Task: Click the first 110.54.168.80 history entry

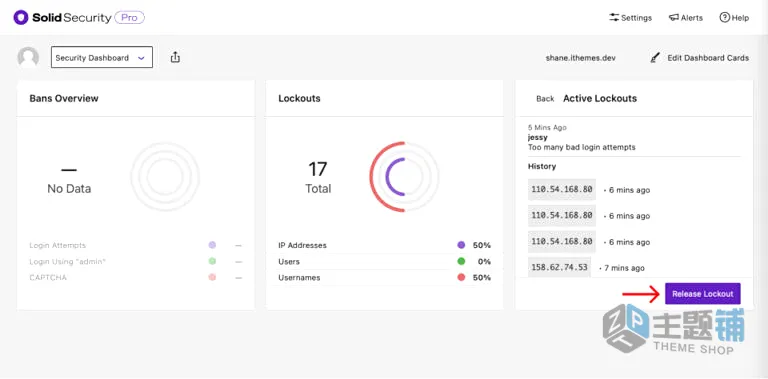Action: pos(562,190)
